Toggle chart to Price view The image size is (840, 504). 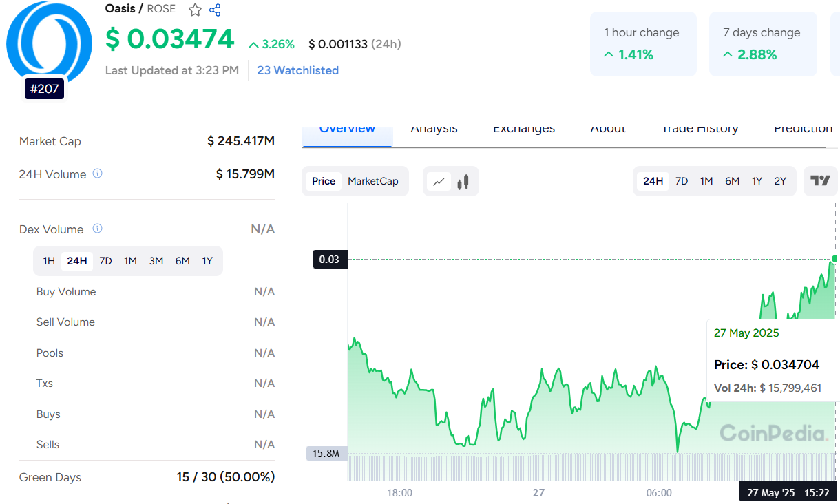coord(324,181)
